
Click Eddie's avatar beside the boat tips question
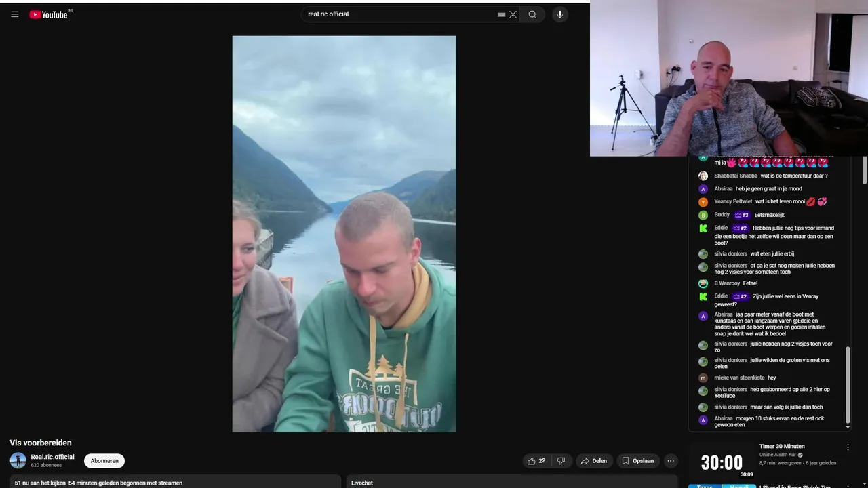click(703, 228)
